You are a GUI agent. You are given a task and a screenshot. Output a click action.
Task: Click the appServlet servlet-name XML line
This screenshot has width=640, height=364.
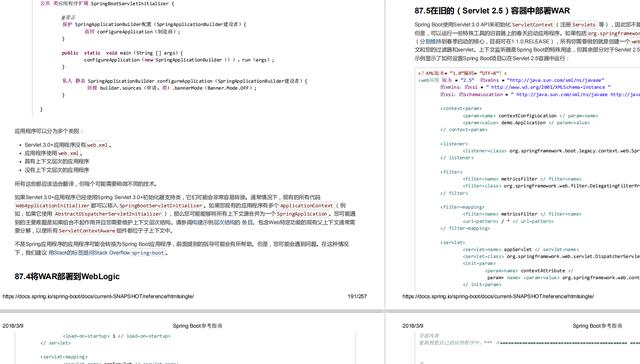(x=521, y=249)
